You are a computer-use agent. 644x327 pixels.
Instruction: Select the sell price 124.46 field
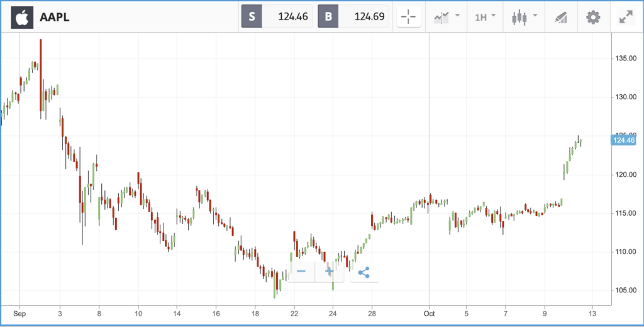(287, 16)
